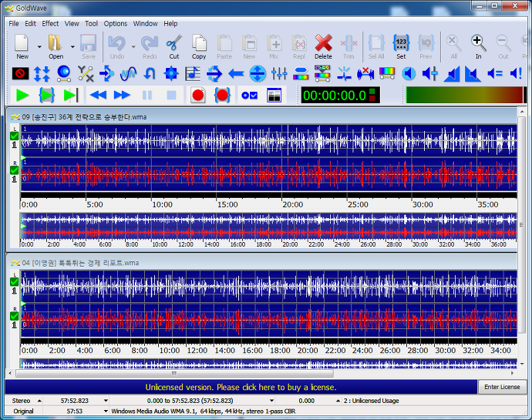Delete the selection with the red X
The image size is (532, 420).
click(x=323, y=46)
